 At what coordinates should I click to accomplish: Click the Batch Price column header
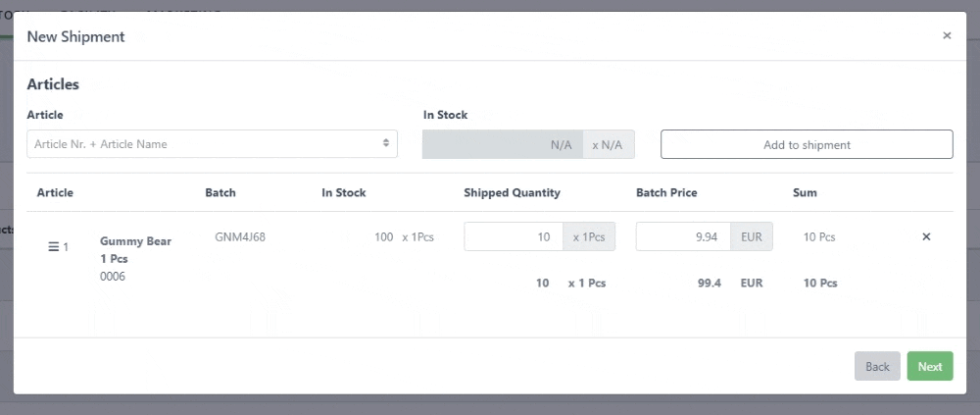666,192
